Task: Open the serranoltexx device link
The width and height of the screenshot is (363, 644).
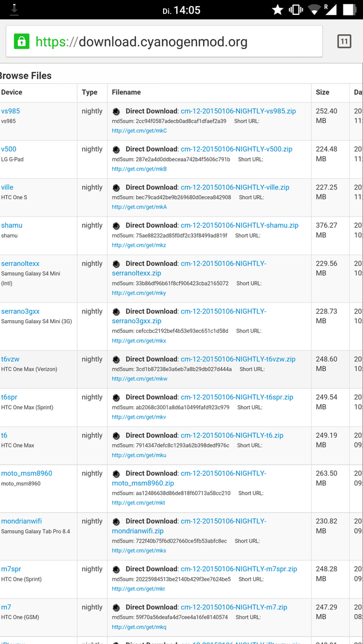Action: 20,264
